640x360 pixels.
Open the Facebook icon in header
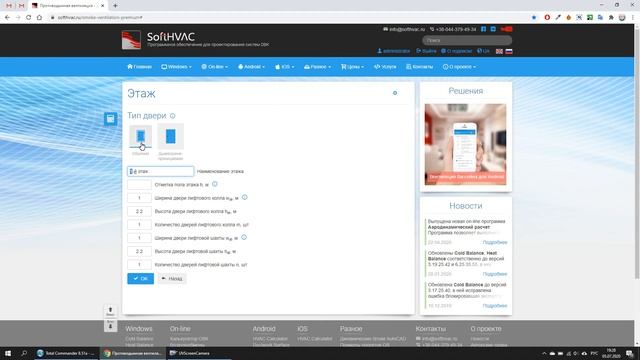click(484, 29)
